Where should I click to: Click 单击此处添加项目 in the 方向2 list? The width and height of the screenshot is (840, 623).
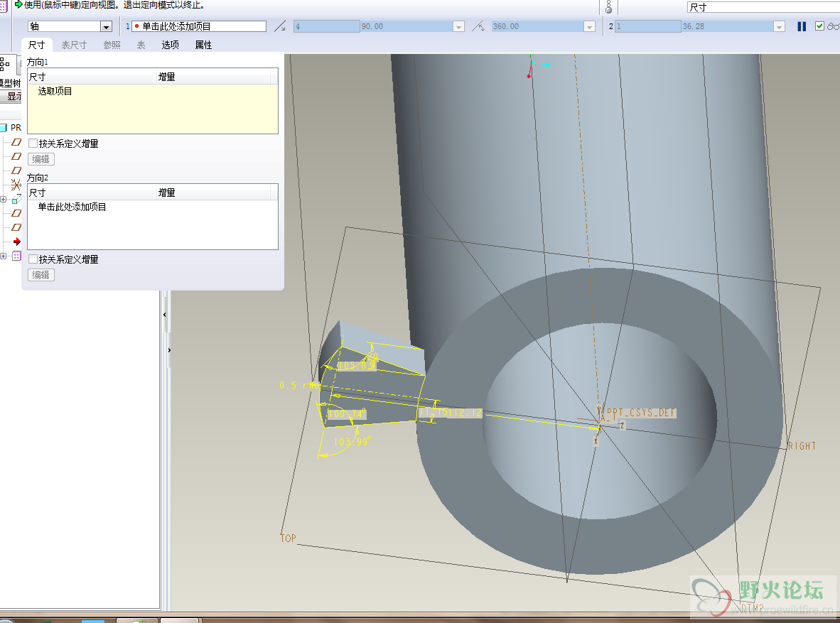click(72, 207)
